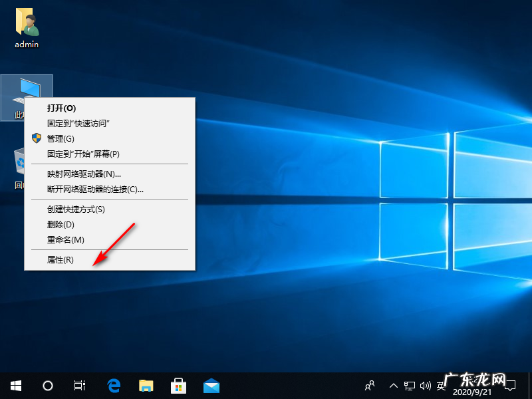This screenshot has height=399, width=532.
Task: Open Microsoft Store from the taskbar
Action: click(179, 385)
